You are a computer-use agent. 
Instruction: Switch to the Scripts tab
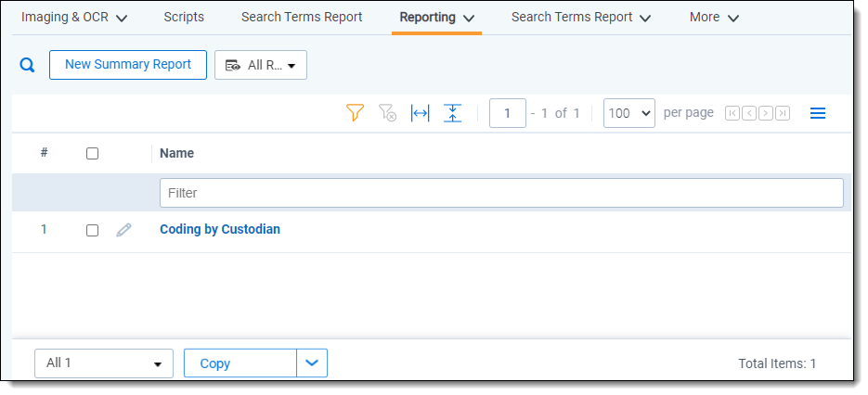[184, 18]
